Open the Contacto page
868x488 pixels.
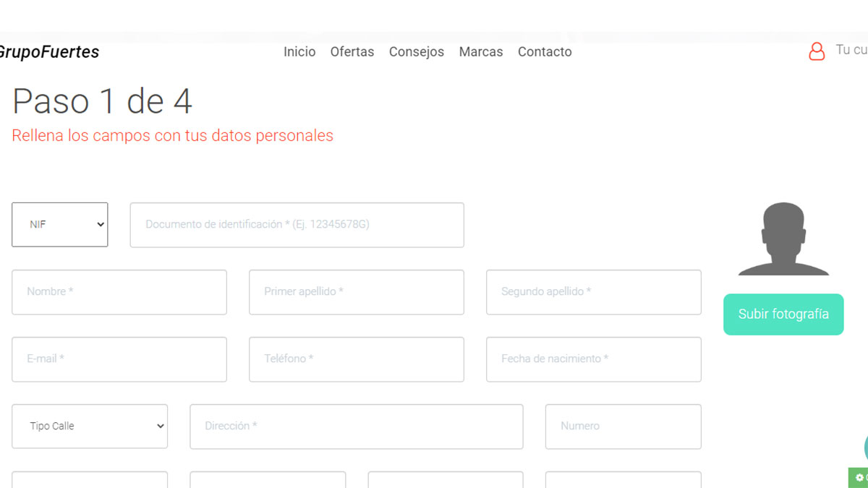tap(545, 51)
